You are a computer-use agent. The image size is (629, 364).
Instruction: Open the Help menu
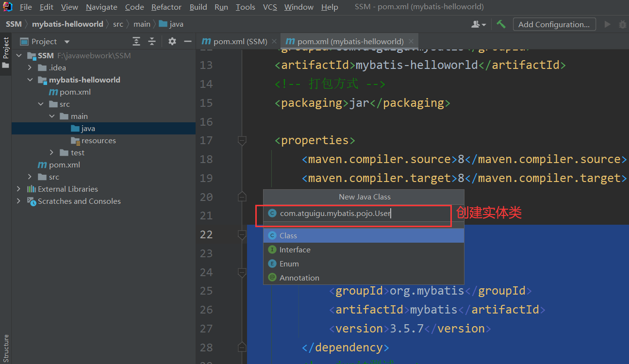click(x=330, y=7)
